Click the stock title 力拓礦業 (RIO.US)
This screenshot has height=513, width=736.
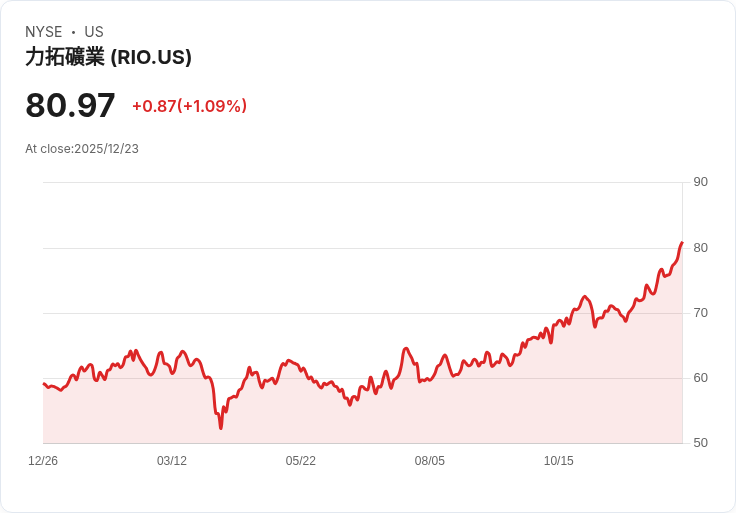click(x=108, y=57)
